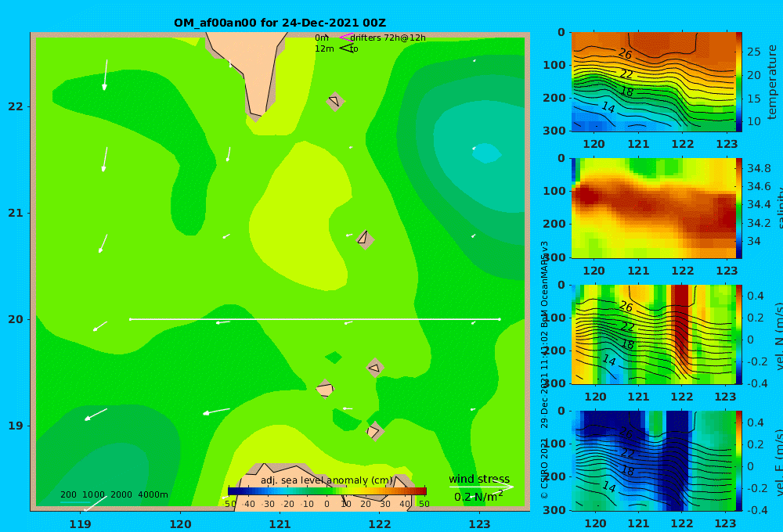783x532 pixels.
Task: Open the eastward velocity section panel
Action: click(x=653, y=461)
